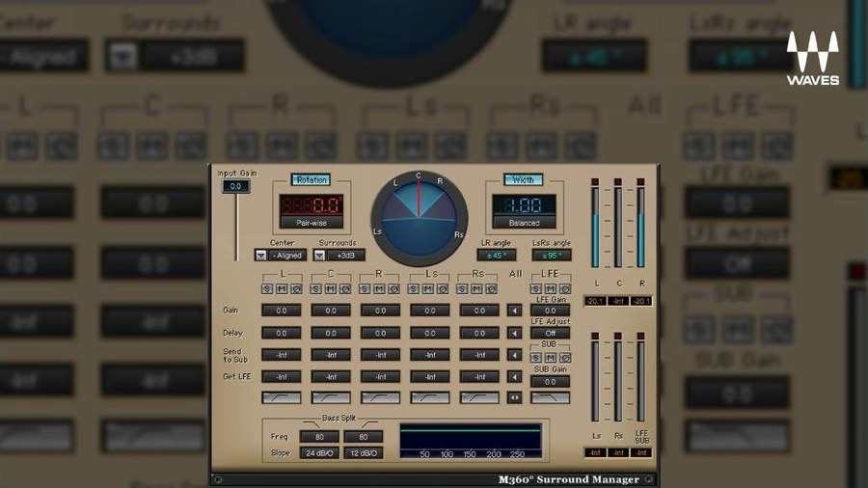Click the Ls channel Get LFE field
868x488 pixels.
[429, 377]
